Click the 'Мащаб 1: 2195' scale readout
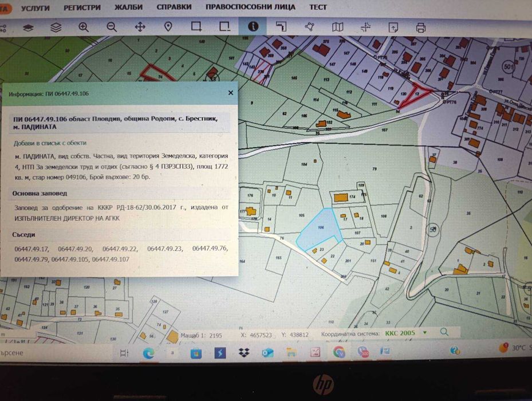The image size is (532, 401). tap(201, 335)
